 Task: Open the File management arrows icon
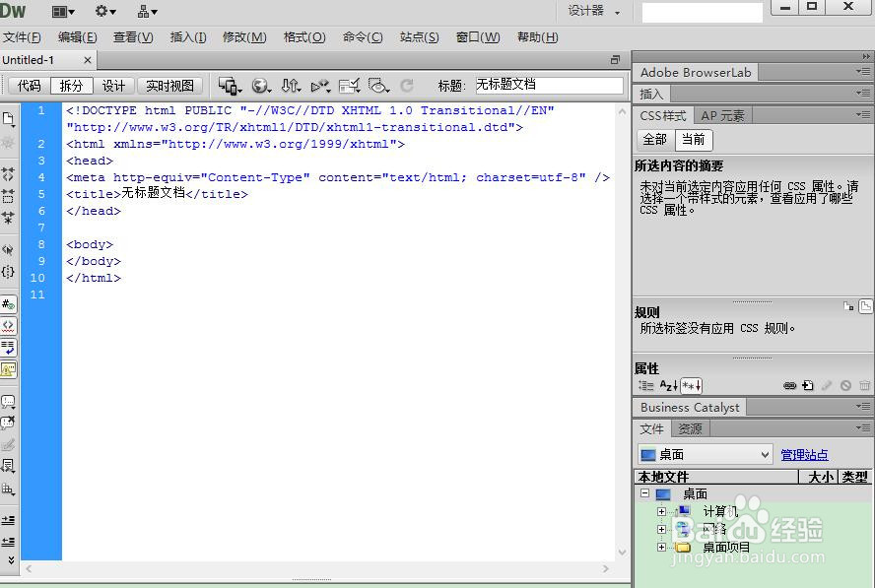coord(291,86)
